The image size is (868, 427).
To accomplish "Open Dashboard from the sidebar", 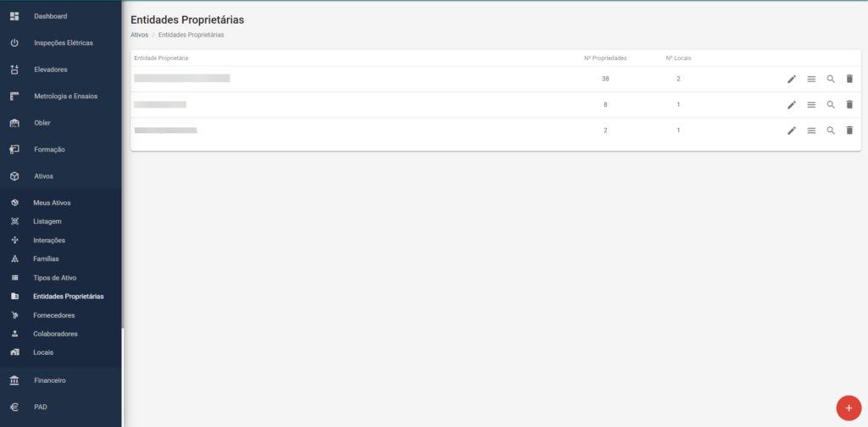I will [60, 16].
